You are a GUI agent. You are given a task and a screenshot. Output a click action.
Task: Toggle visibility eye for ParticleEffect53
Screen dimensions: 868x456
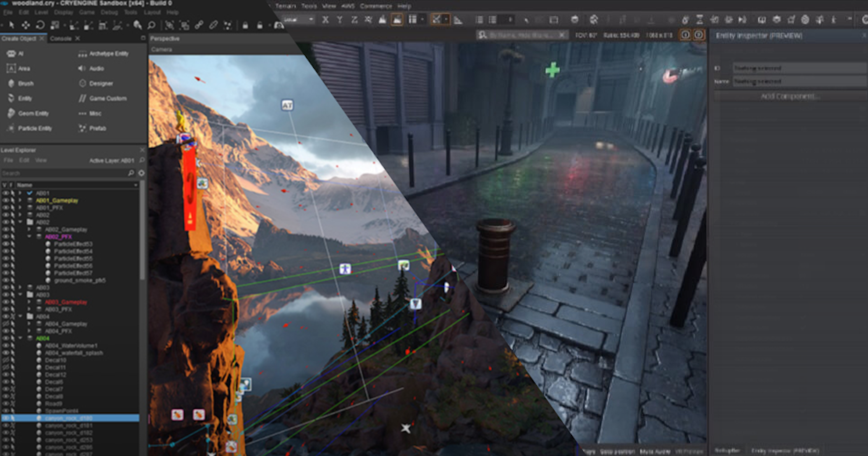5,244
